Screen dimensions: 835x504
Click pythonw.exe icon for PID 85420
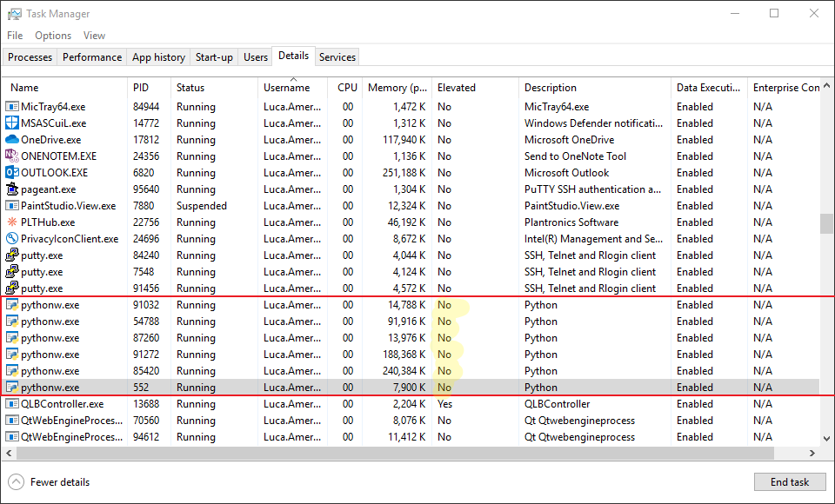pyautogui.click(x=11, y=371)
